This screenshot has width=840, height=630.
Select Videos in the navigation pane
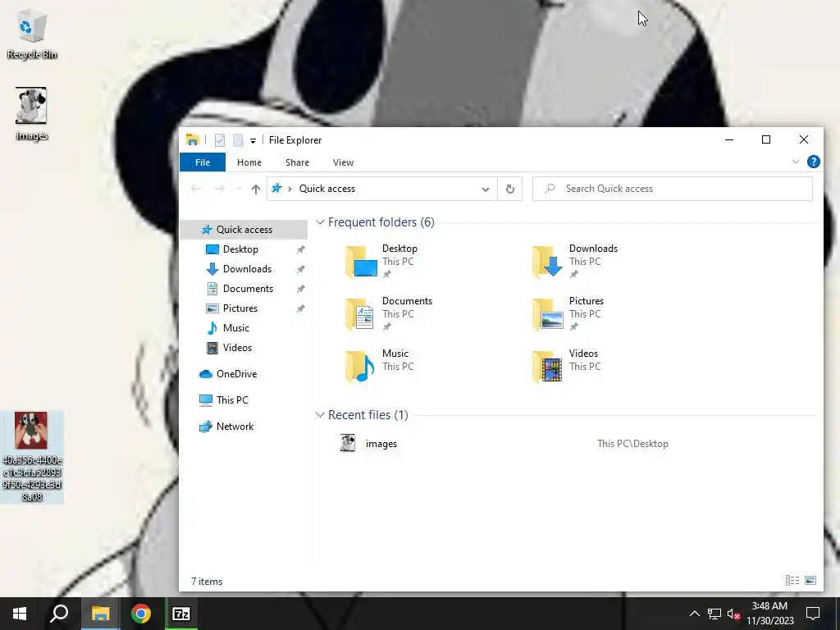point(237,348)
